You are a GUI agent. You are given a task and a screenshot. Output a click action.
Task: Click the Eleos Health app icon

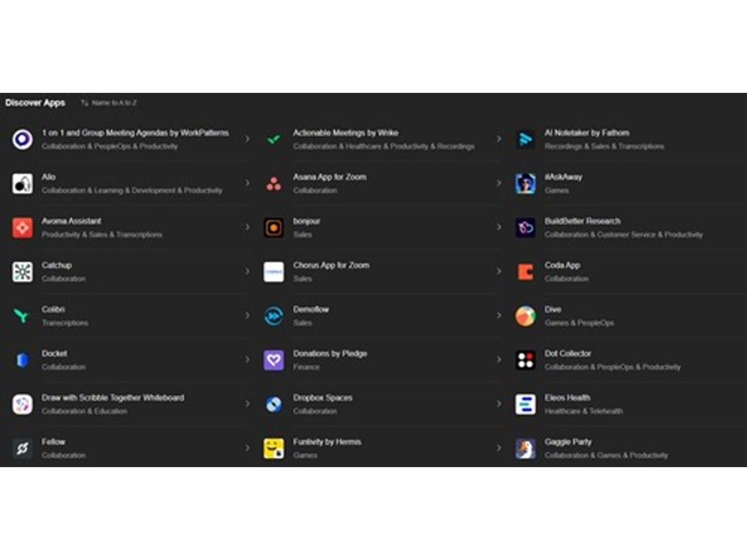[525, 404]
